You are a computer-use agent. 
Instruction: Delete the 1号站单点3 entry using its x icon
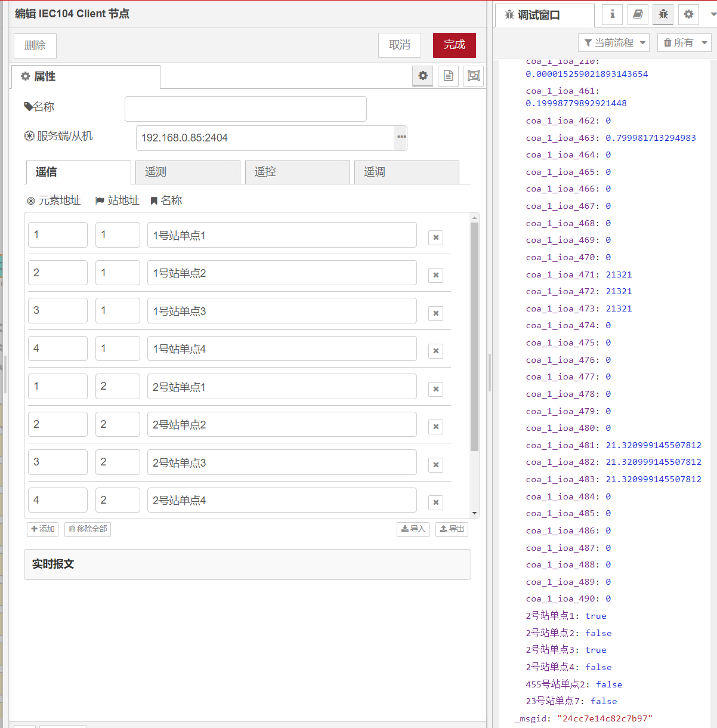[x=435, y=313]
